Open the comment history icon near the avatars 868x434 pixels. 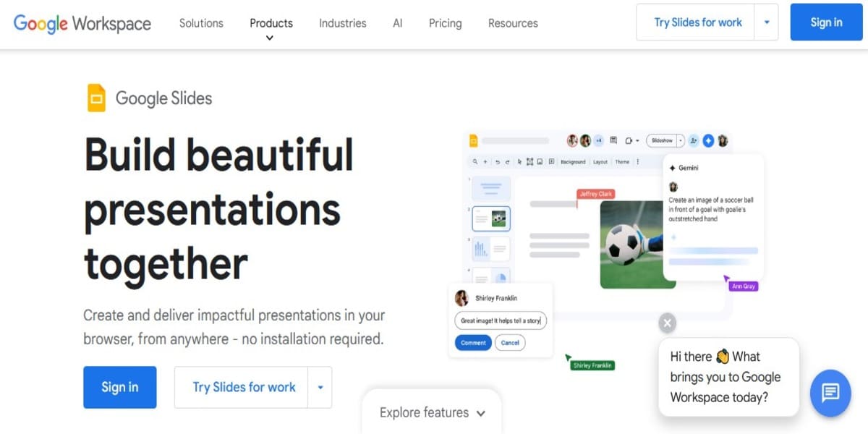coord(614,140)
